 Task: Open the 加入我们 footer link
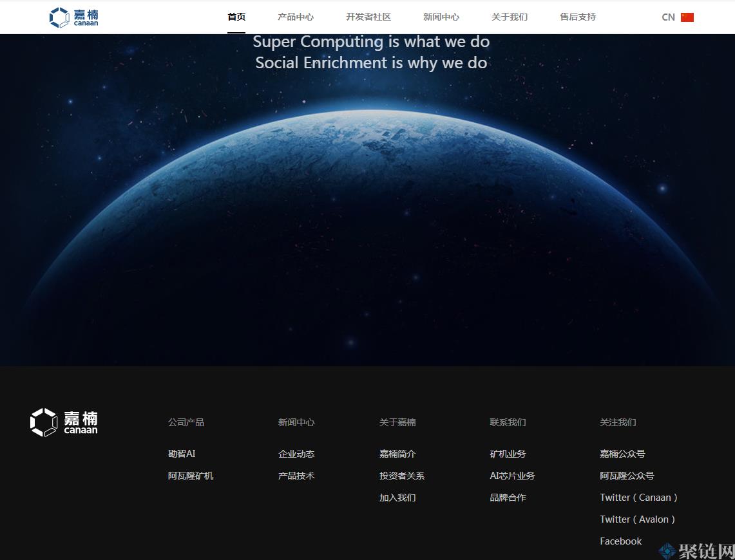point(397,498)
